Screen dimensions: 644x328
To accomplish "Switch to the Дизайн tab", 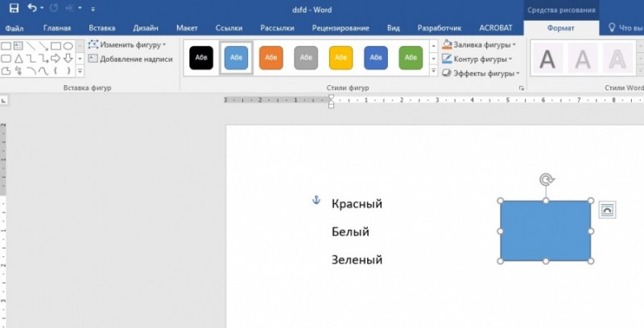I will [146, 28].
